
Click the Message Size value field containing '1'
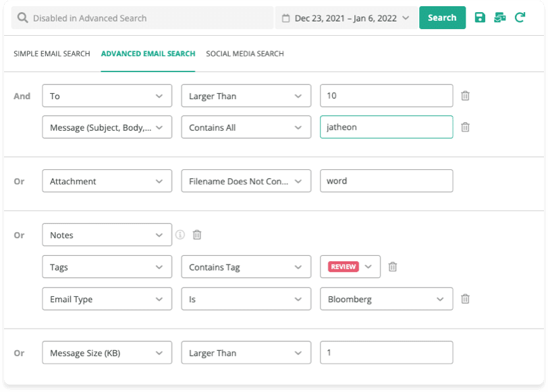tap(387, 353)
